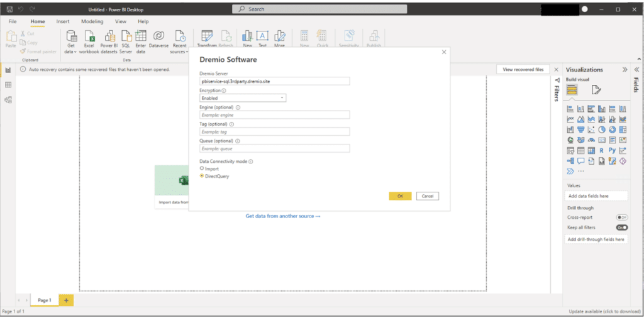Select the Import radio button

(x=202, y=168)
